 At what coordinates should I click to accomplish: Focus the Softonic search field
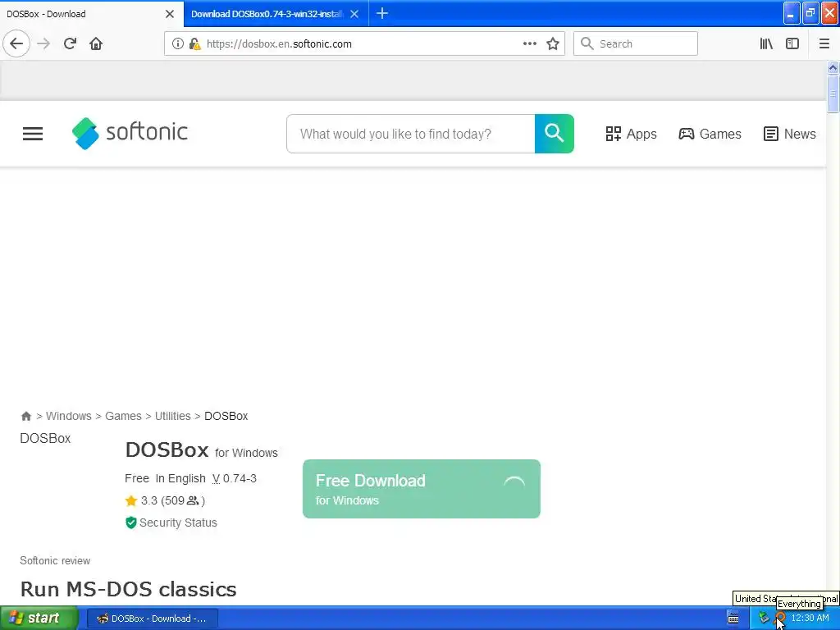pyautogui.click(x=410, y=134)
